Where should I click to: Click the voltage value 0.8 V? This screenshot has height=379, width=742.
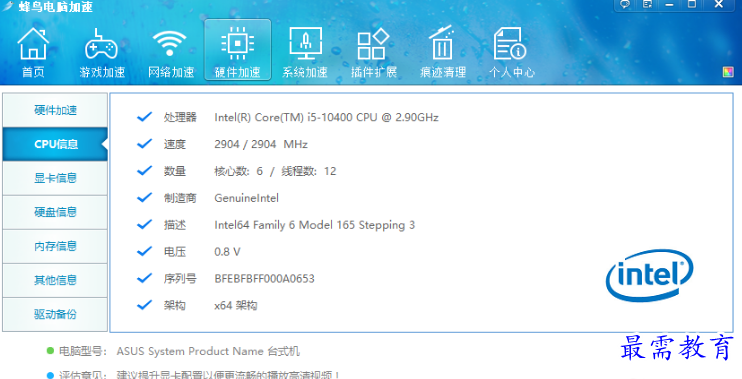point(227,252)
